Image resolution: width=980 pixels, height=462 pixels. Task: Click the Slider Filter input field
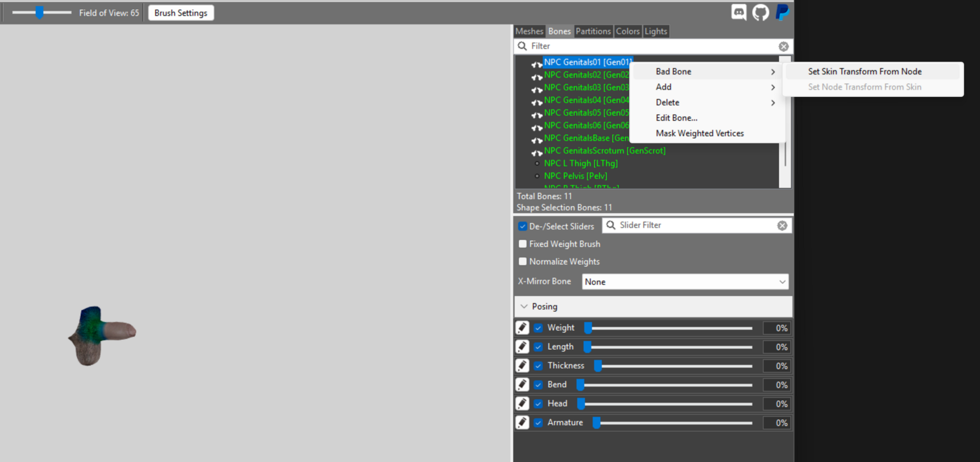[697, 225]
